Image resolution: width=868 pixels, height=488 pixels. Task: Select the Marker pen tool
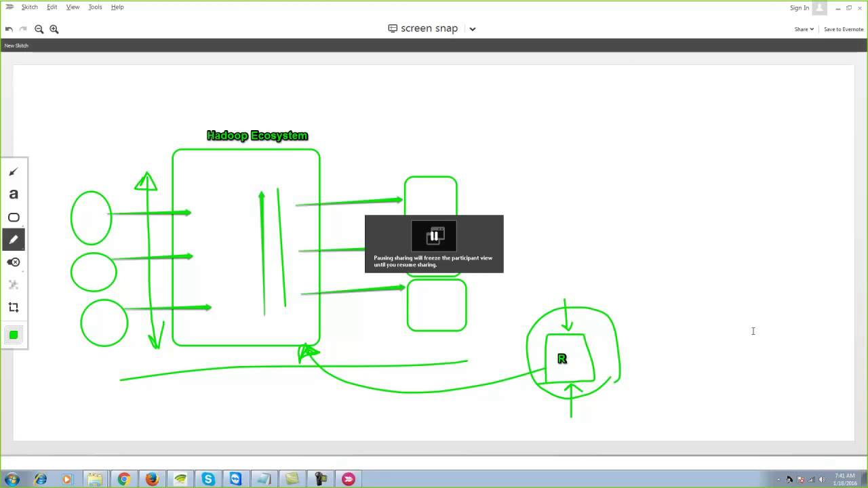pyautogui.click(x=13, y=239)
